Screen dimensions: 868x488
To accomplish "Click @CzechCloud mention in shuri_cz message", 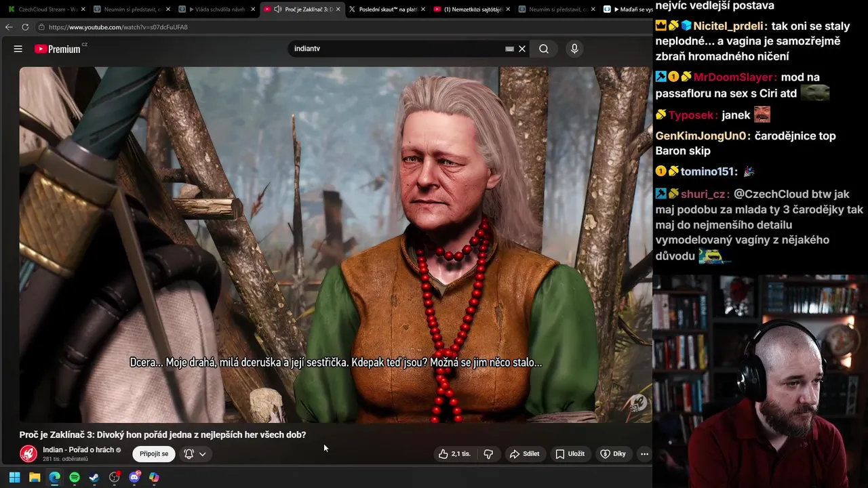I will pos(771,194).
